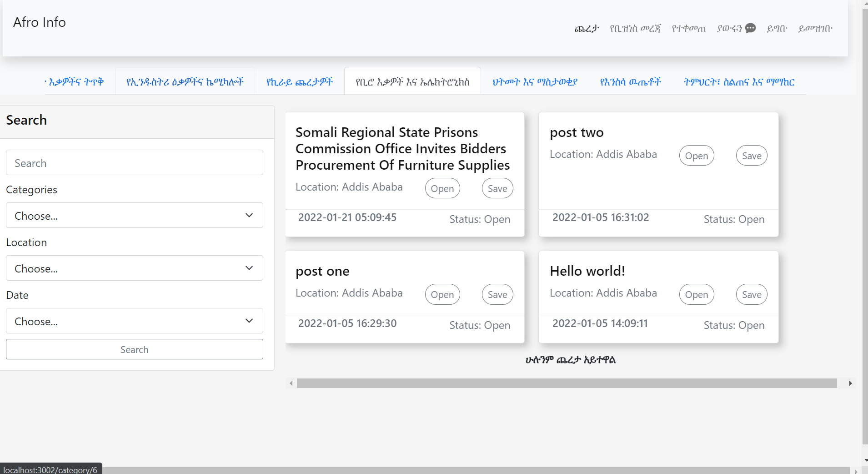Expand the Categories dropdown
The image size is (868, 474).
134,215
